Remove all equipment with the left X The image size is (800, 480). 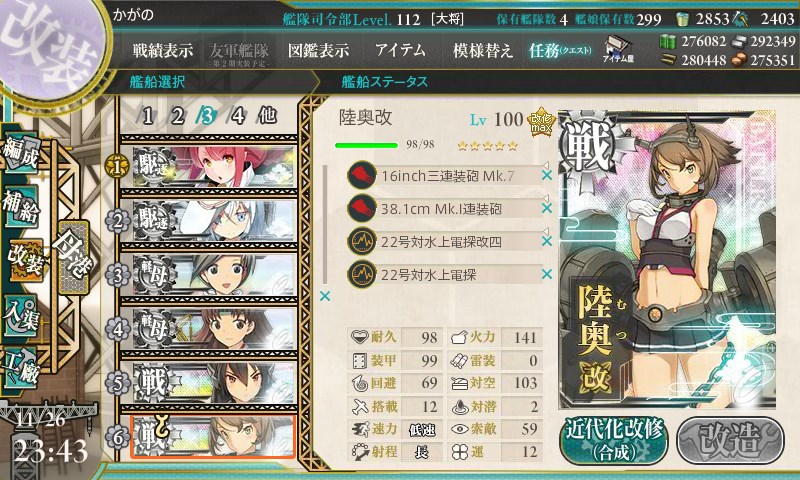[x=325, y=296]
